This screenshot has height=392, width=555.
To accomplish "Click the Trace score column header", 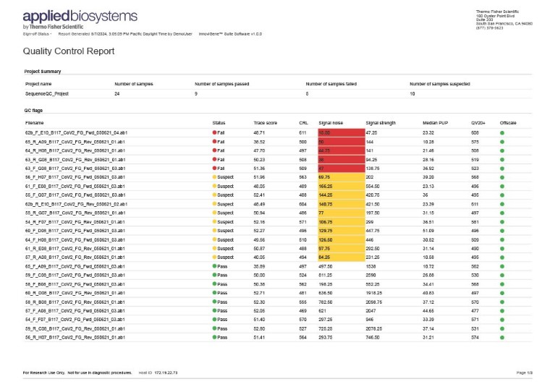I will tap(265, 123).
